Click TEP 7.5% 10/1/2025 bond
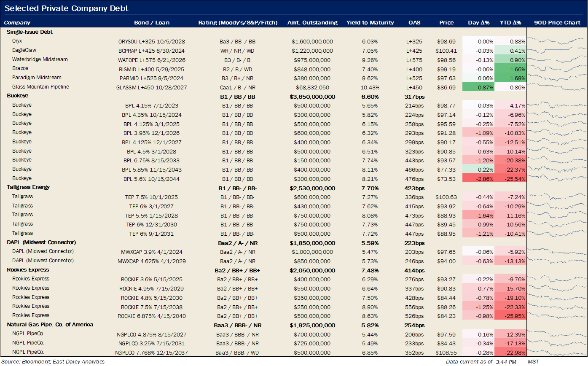The width and height of the screenshot is (588, 366). click(x=152, y=197)
